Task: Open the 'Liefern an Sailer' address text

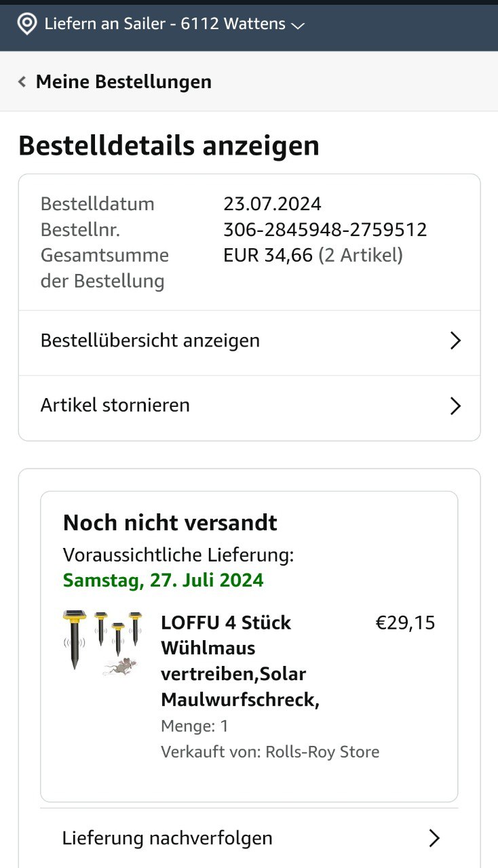Action: coord(165,24)
